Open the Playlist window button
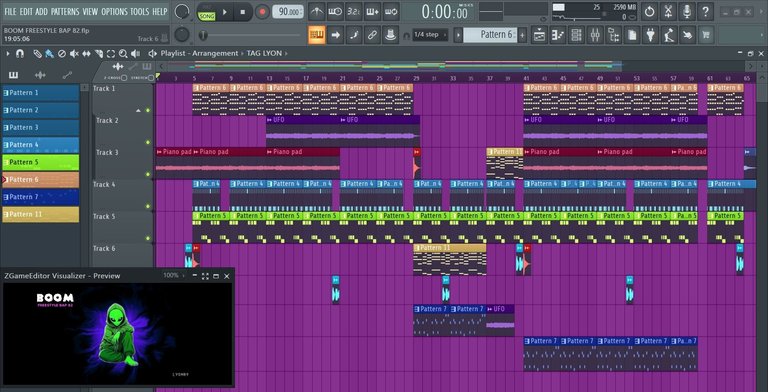This screenshot has height=392, width=768. pyautogui.click(x=539, y=35)
